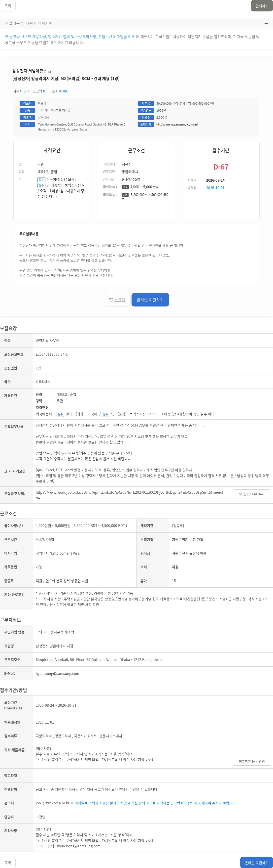
Task: Click the recruitment number E20240119020 24-1
Action: (x=52, y=354)
